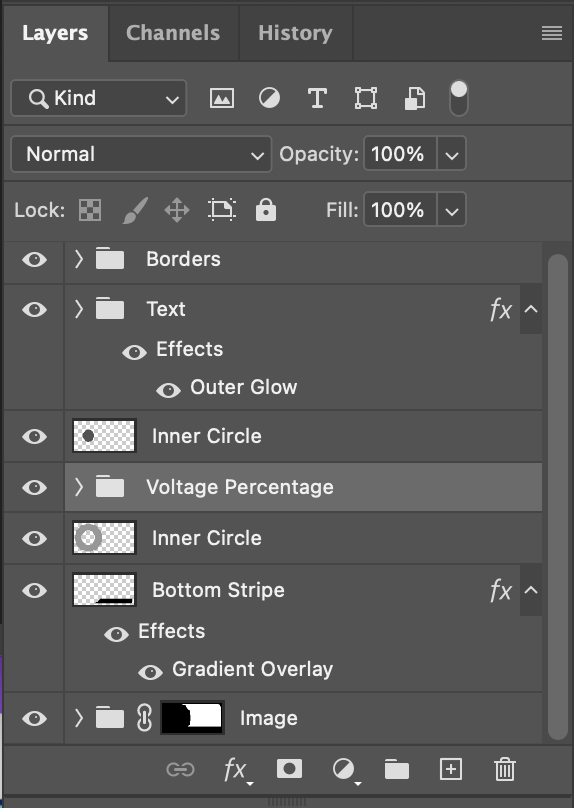Turn the layer filtering switch on or off
Screen dimensions: 574x808
[459, 98]
